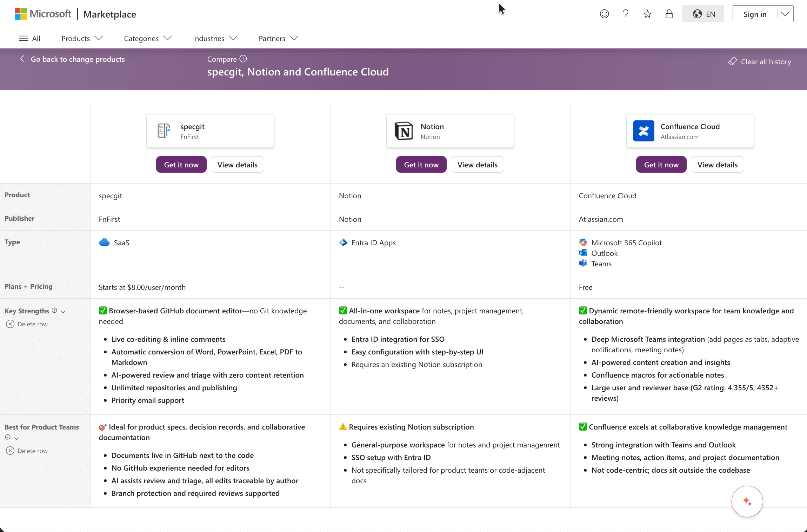This screenshot has width=807, height=532.
Task: Open favorites star icon
Action: click(647, 14)
